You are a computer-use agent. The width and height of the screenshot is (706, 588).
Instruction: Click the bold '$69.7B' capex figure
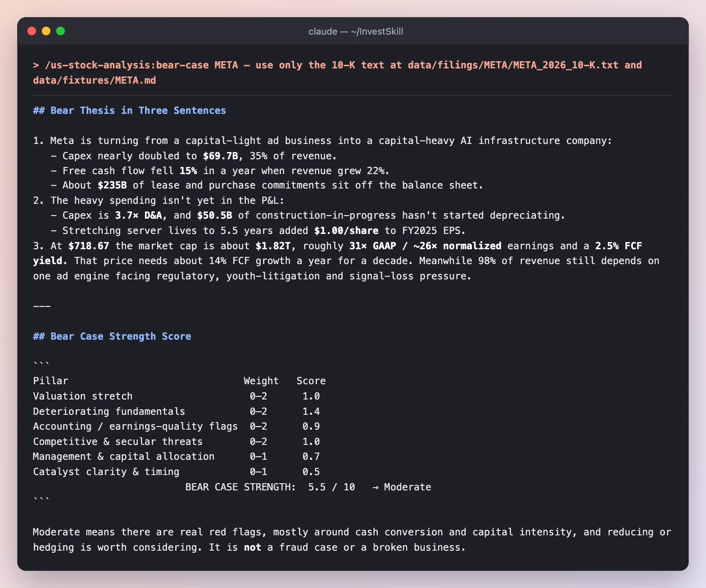(220, 156)
